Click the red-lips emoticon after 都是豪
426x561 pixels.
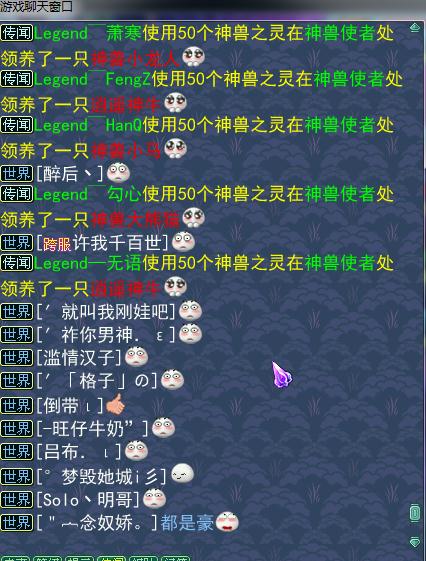pyautogui.click(x=227, y=522)
